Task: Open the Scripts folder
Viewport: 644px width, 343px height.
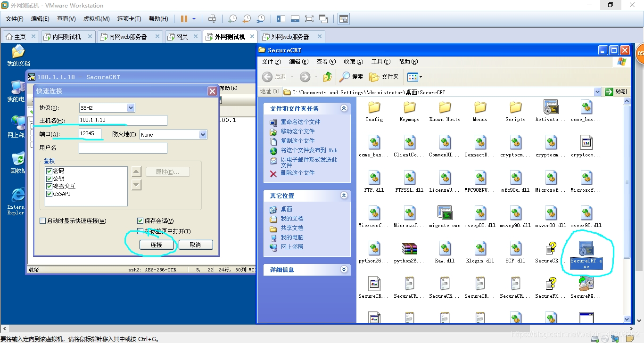Action: click(x=515, y=111)
